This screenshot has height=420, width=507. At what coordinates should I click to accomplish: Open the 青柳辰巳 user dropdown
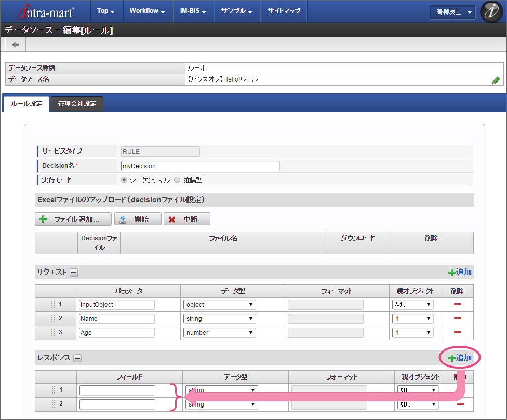(x=452, y=12)
